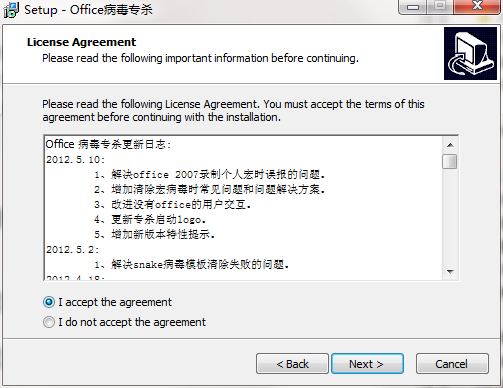Click the setup computer icon in header

[x=470, y=54]
